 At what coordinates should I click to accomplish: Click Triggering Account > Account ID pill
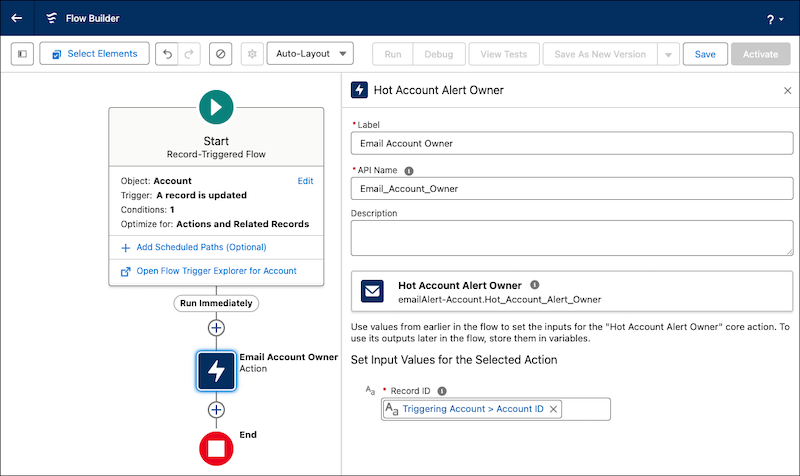click(472, 409)
